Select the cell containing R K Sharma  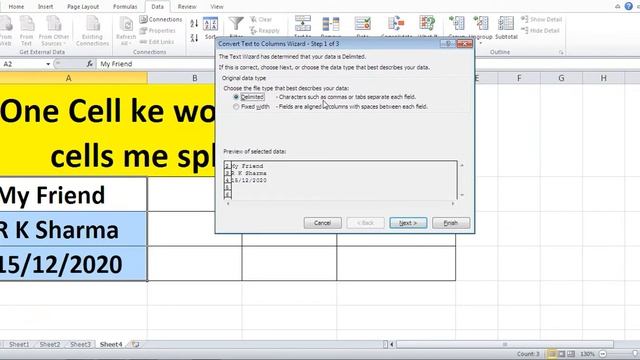pos(73,229)
